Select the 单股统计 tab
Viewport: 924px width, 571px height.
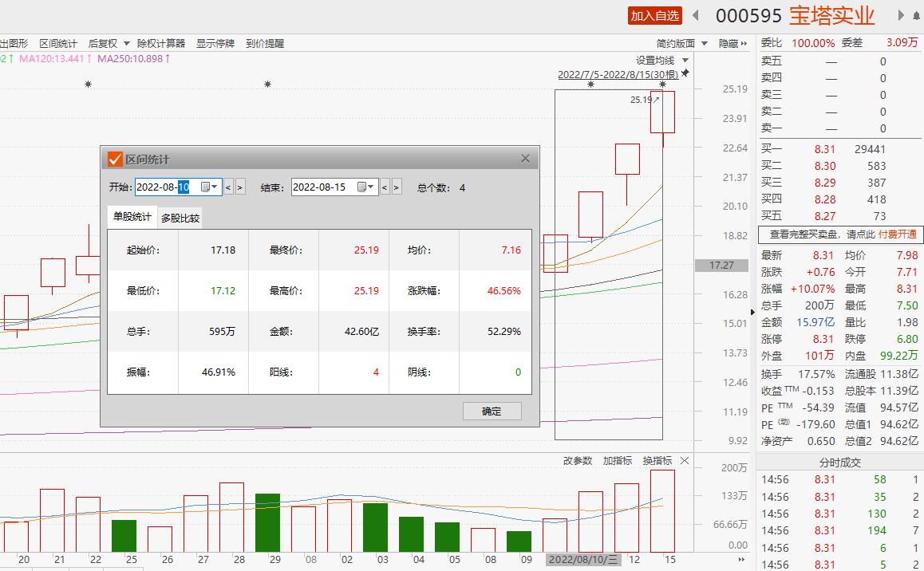[132, 217]
